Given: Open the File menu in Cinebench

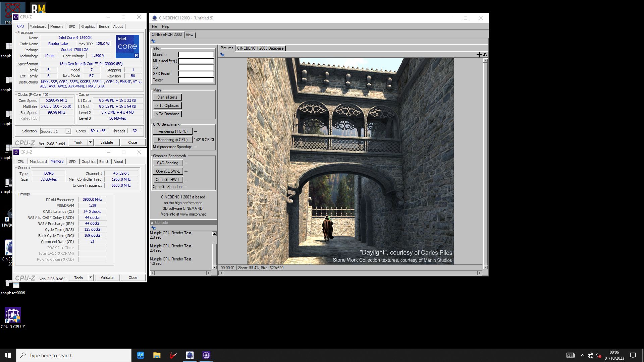Looking at the screenshot, I should tap(154, 26).
